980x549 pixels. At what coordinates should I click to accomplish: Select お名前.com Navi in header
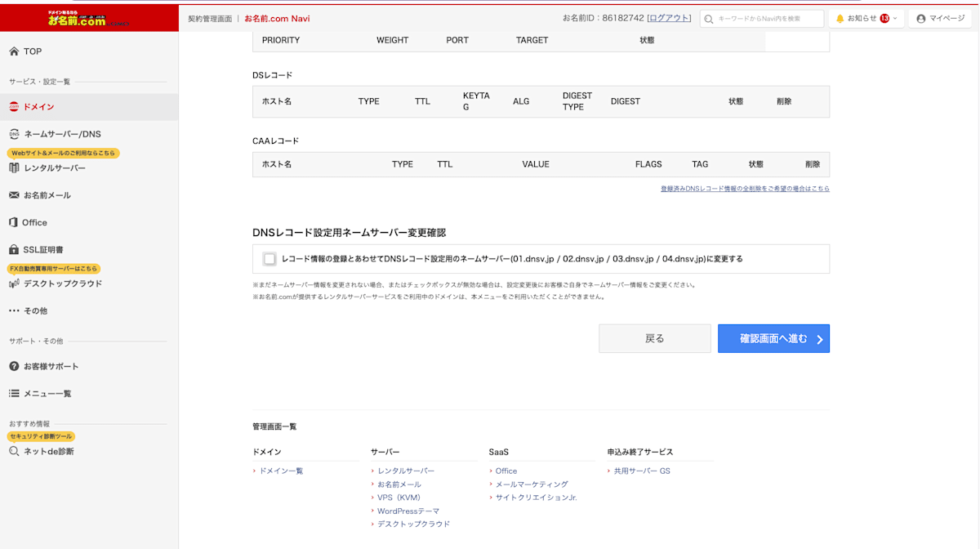point(277,18)
